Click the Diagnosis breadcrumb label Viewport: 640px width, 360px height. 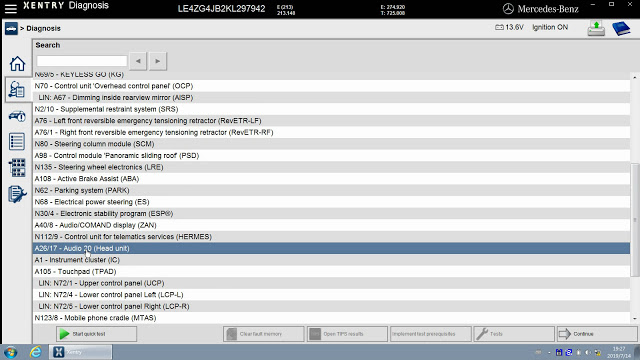[x=43, y=29]
